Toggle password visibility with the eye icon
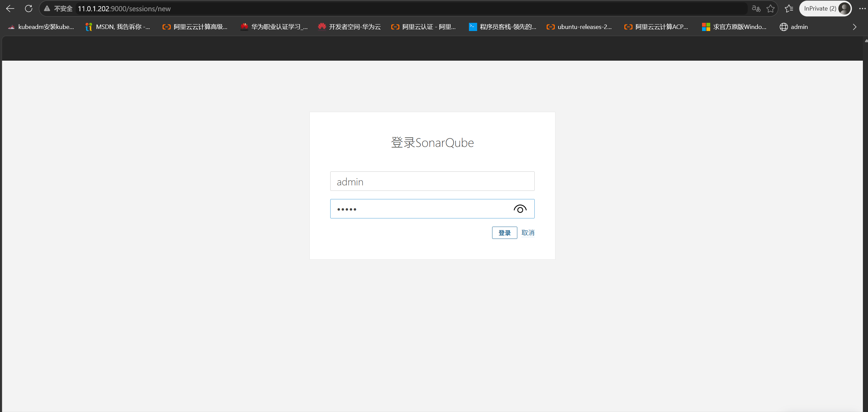 coord(520,209)
